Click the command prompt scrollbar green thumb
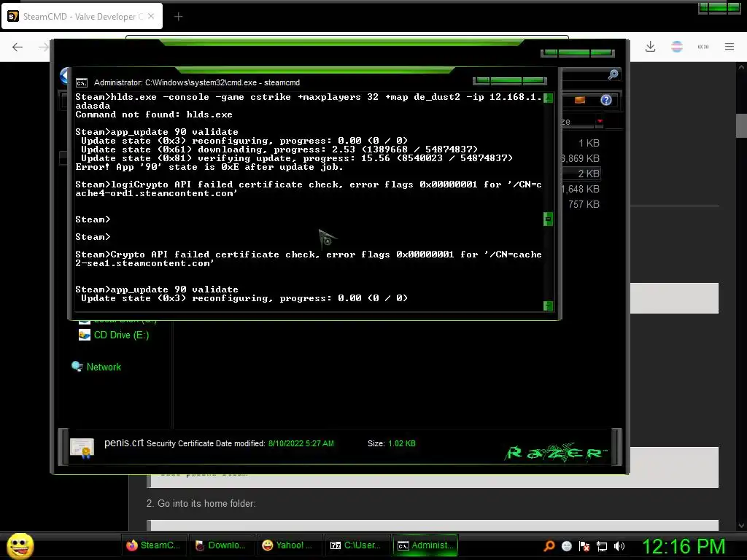747x560 pixels. (549, 219)
